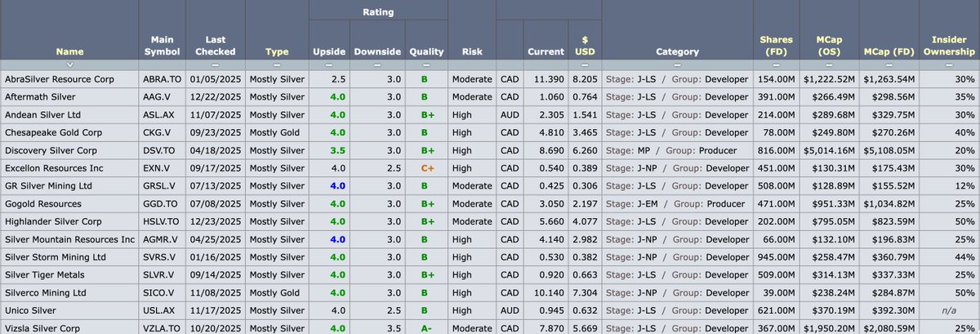Select the Chesapeake Gold Corp name cell
Image resolution: width=980 pixels, height=334 pixels.
pos(69,131)
